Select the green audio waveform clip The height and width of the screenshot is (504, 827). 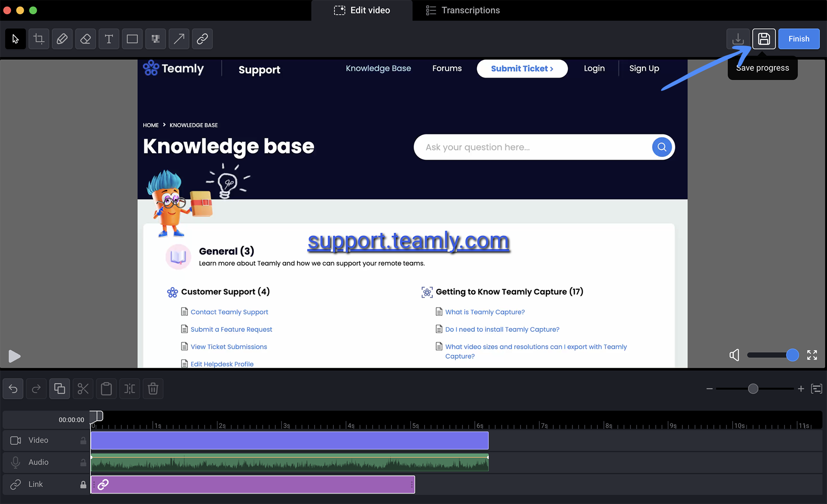pos(290,463)
